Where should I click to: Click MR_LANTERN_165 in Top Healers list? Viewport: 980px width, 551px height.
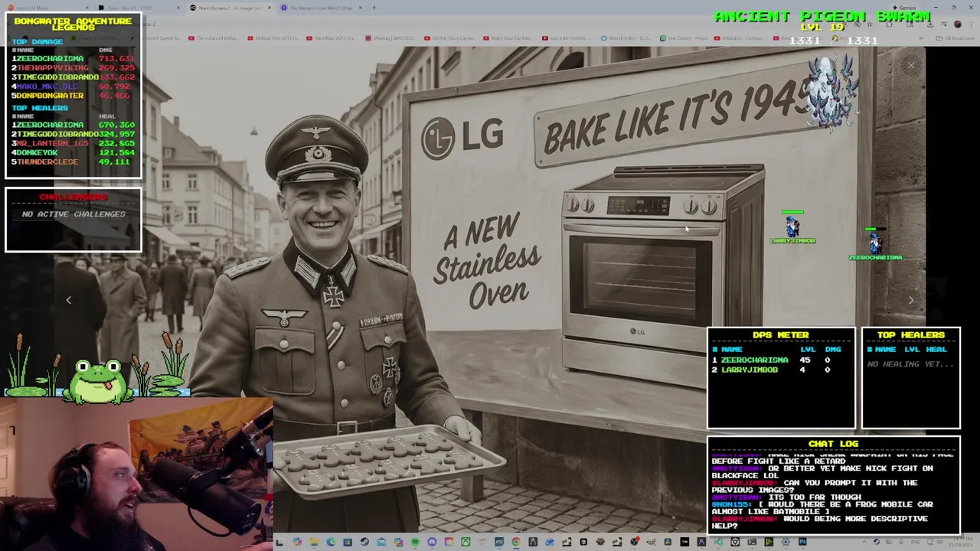pyautogui.click(x=52, y=143)
